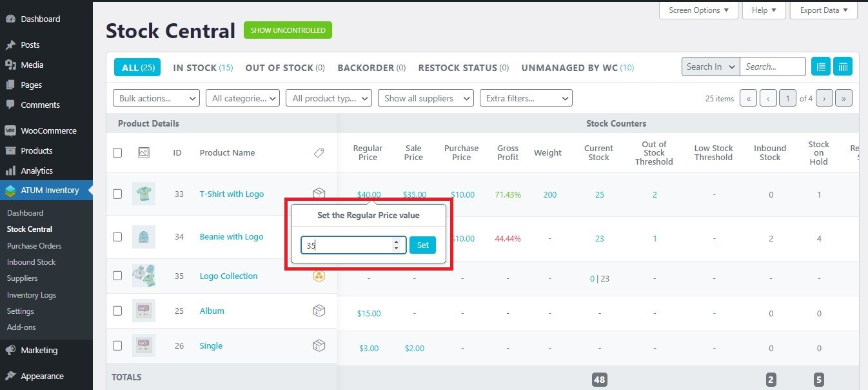Open the Export Data dropdown
Viewport: 868px width, 390px height.
click(824, 10)
